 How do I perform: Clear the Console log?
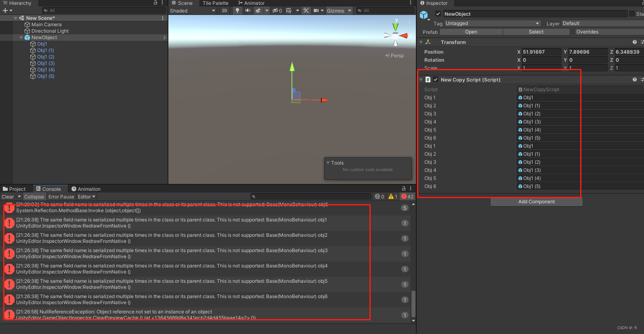point(8,196)
